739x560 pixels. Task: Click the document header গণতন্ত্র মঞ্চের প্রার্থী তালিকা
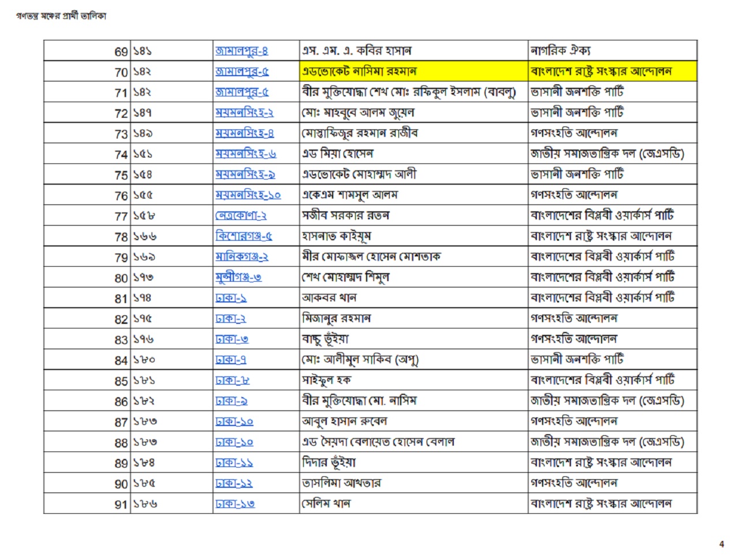click(61, 16)
